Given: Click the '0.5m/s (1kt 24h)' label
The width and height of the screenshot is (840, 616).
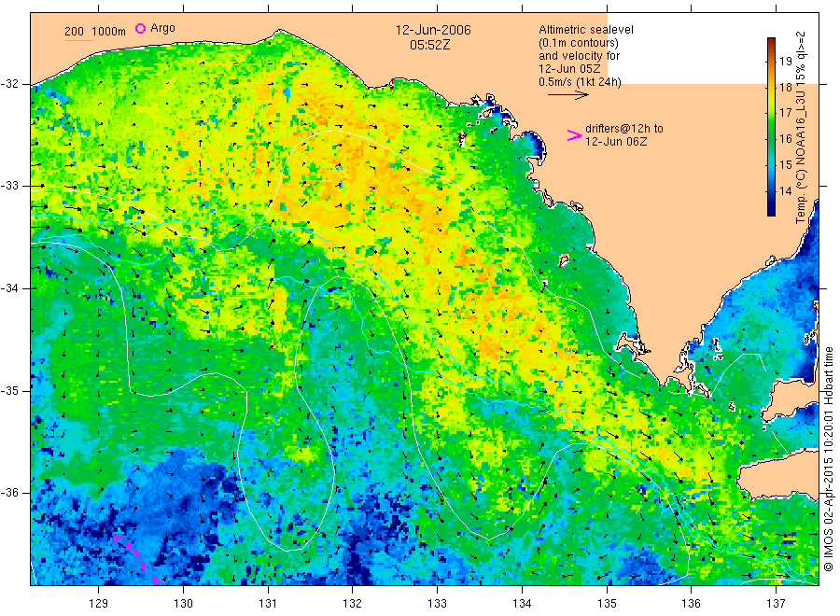Looking at the screenshot, I should tap(580, 82).
